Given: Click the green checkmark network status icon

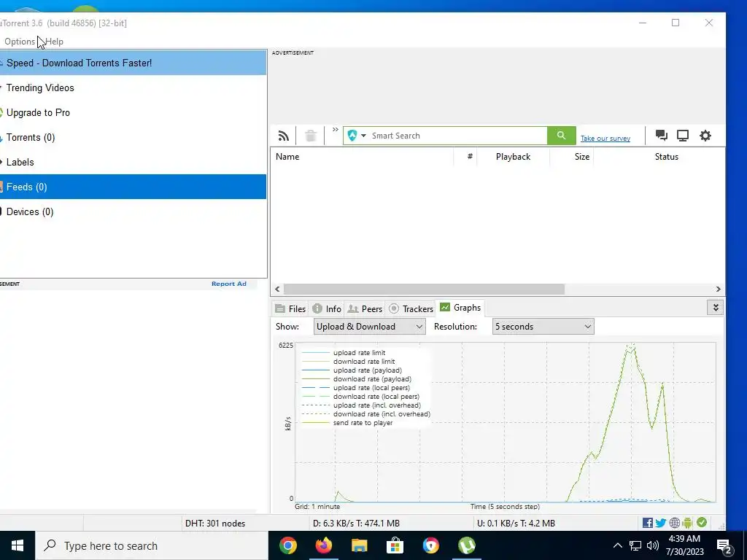Looking at the screenshot, I should click(702, 522).
